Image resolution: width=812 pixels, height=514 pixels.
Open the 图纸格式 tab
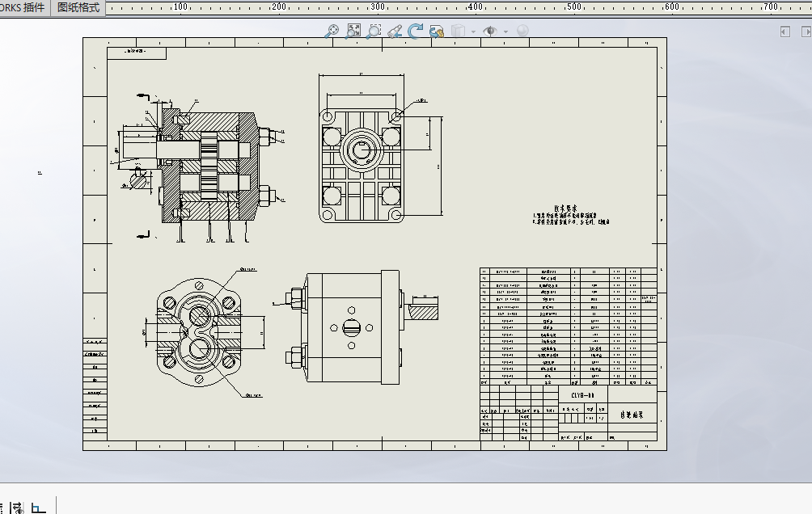pos(78,7)
